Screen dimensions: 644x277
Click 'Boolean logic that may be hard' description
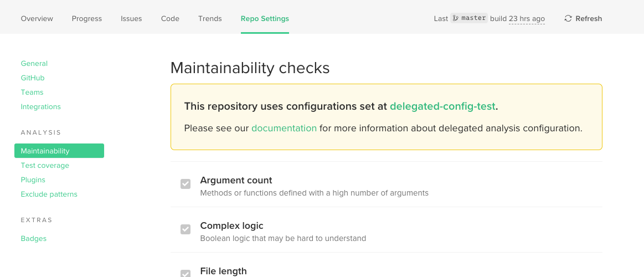click(283, 238)
